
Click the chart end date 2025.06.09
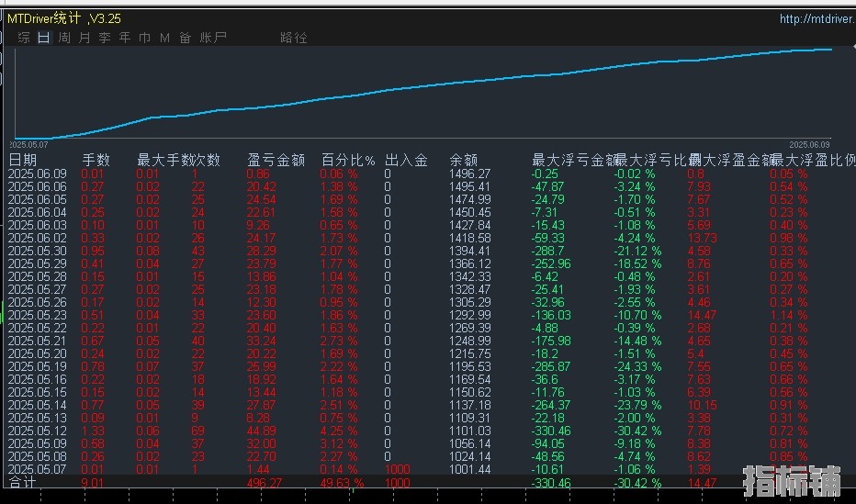809,145
